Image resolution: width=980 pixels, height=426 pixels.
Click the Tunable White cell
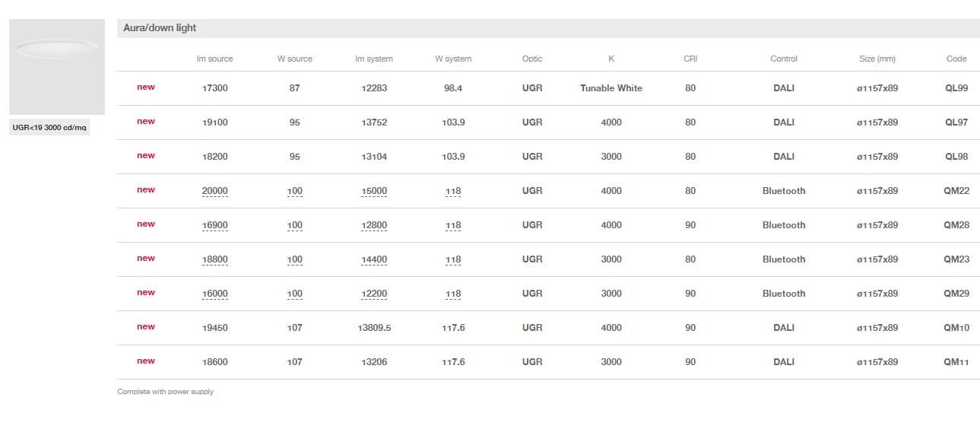pos(611,88)
